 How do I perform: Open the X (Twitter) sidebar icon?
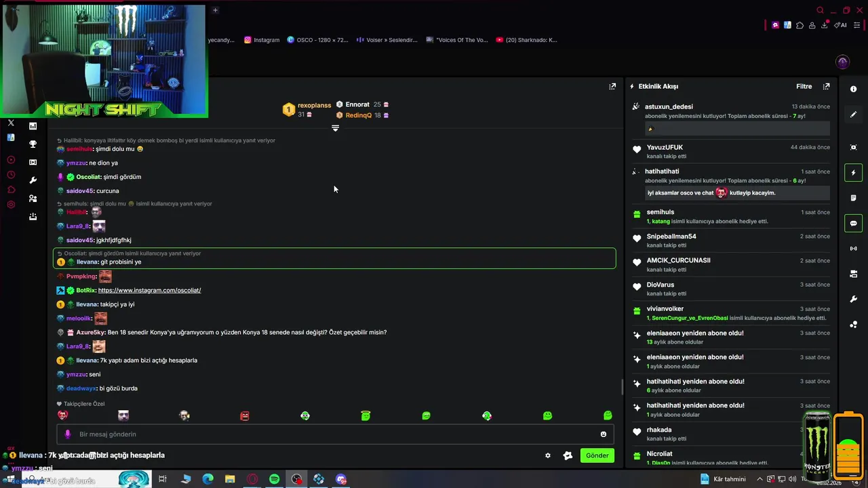[11, 123]
